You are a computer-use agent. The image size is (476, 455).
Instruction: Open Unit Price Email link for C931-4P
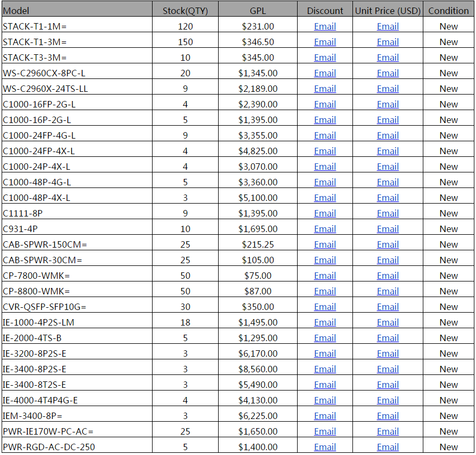(x=388, y=229)
